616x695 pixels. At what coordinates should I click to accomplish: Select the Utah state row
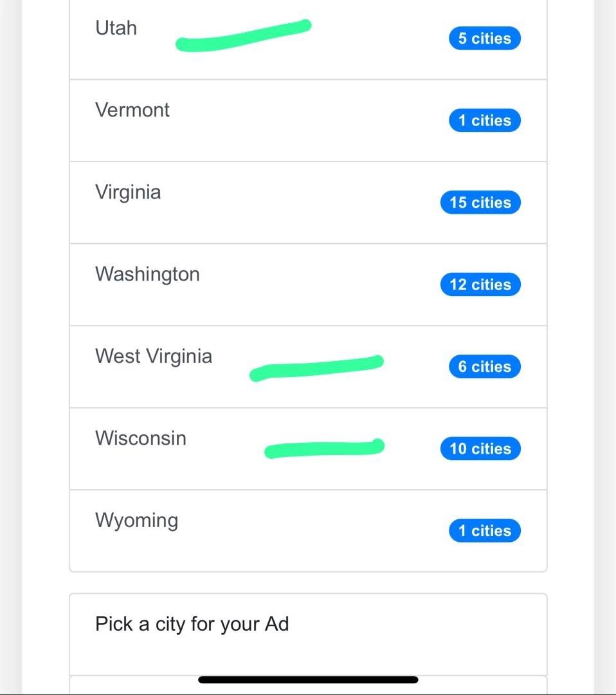pos(116,28)
